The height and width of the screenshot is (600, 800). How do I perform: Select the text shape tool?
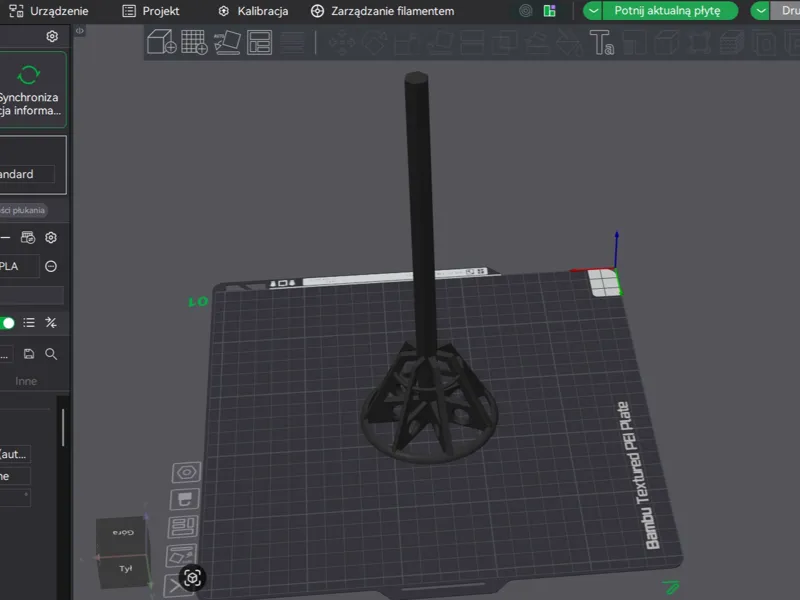tap(602, 42)
